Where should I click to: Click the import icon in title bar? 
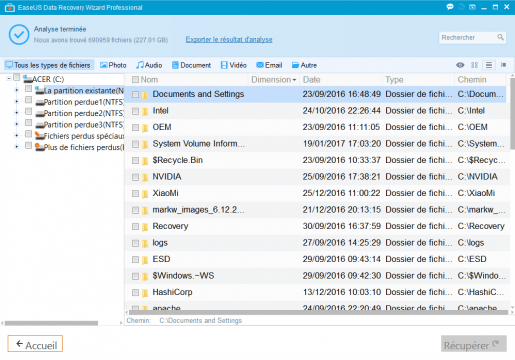tap(472, 7)
